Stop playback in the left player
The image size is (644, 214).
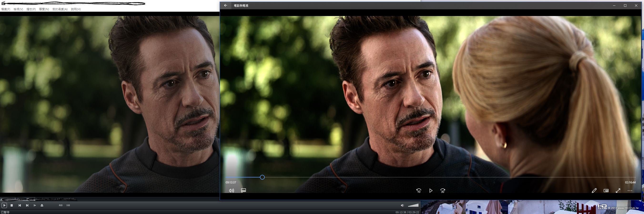[12, 205]
